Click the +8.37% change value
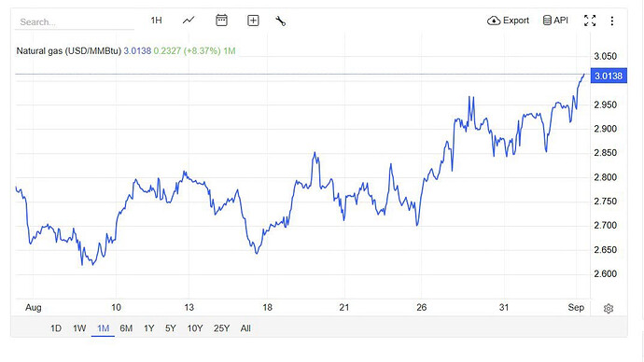Viewport: 644px width, 362px height. tap(203, 51)
